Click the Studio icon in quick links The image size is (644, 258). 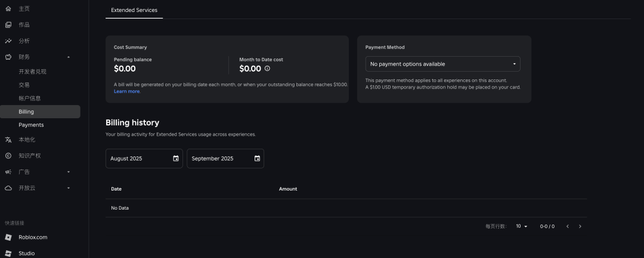[8, 253]
